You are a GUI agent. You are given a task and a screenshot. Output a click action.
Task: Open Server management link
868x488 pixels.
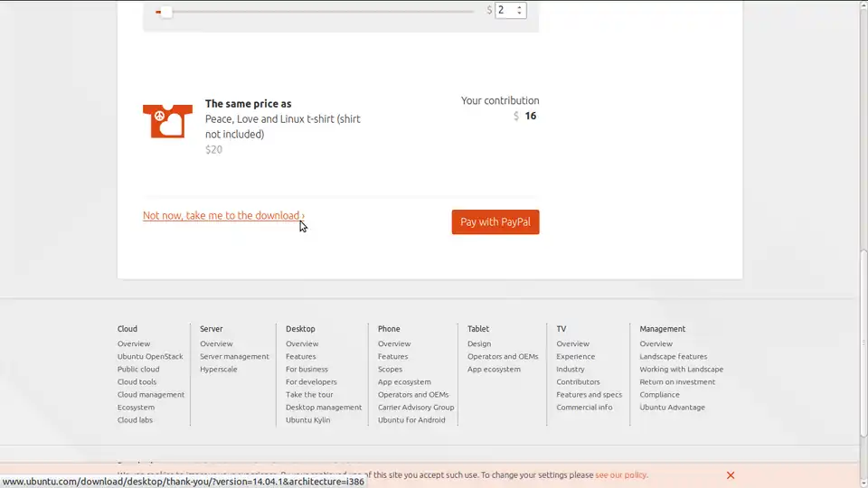click(234, 356)
